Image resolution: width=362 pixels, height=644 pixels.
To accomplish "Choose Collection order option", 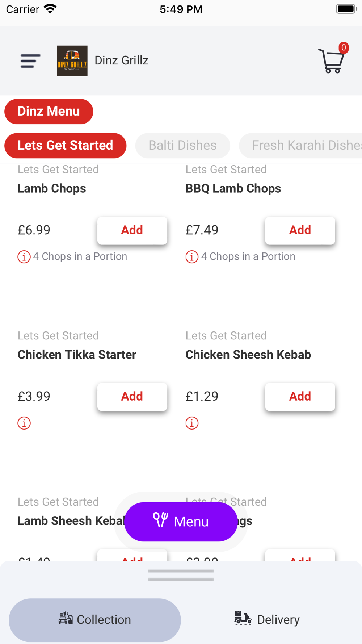I will [x=95, y=620].
